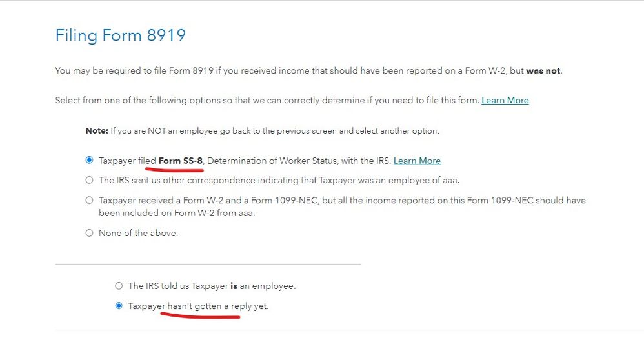This screenshot has width=644, height=340.
Task: Click "been included on Form W-2 from aaa" text
Action: pos(177,213)
